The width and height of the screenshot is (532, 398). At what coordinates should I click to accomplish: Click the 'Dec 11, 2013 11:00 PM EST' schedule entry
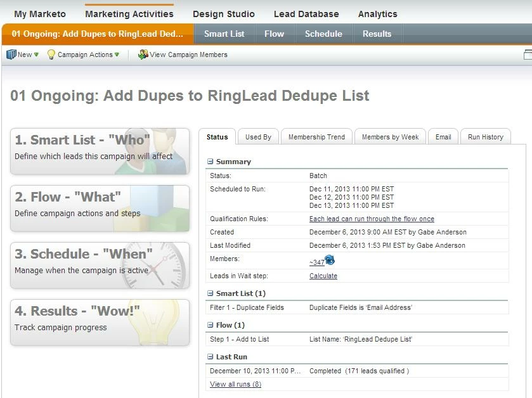coord(351,189)
